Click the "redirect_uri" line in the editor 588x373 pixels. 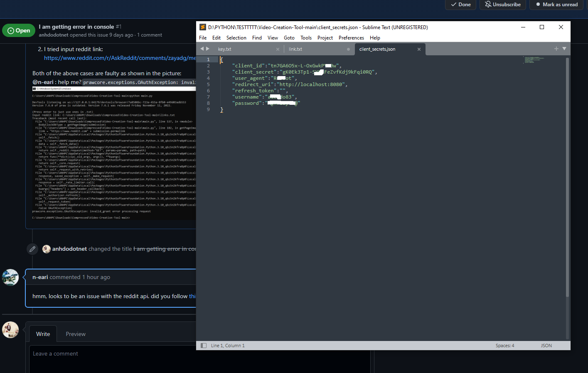pos(290,84)
